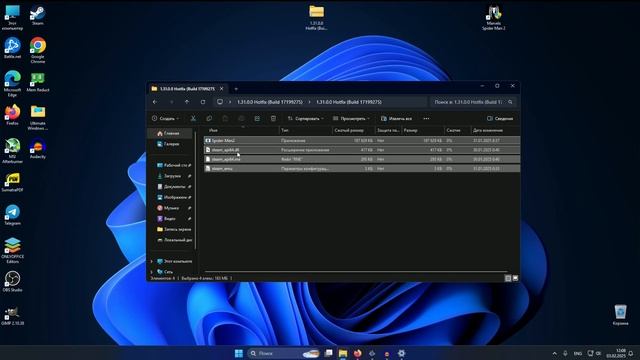Open OBS Studio desktop shortcut
Screen dimensions: 640x360
click(12, 282)
